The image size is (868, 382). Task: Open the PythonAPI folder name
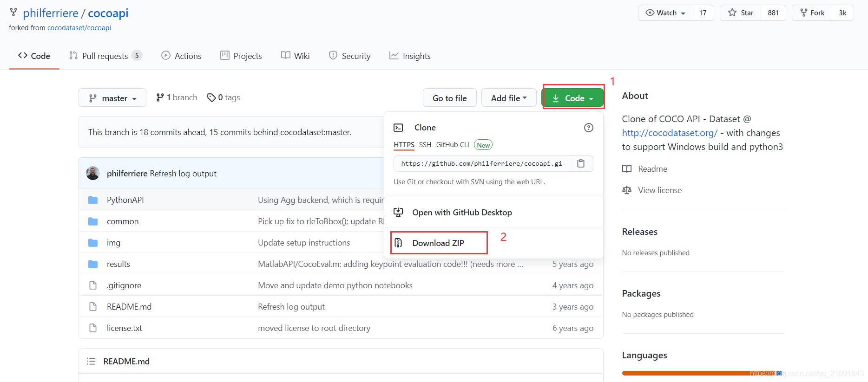tap(125, 200)
